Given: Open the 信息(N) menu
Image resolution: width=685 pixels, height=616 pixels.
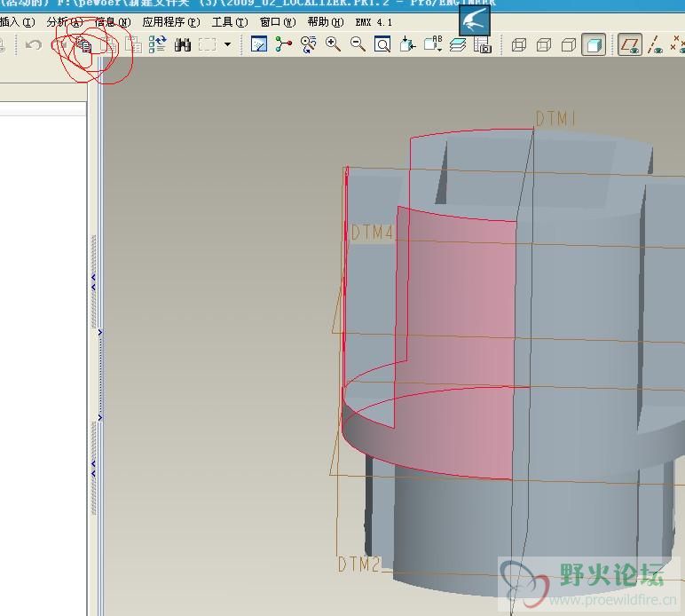Looking at the screenshot, I should tap(113, 22).
